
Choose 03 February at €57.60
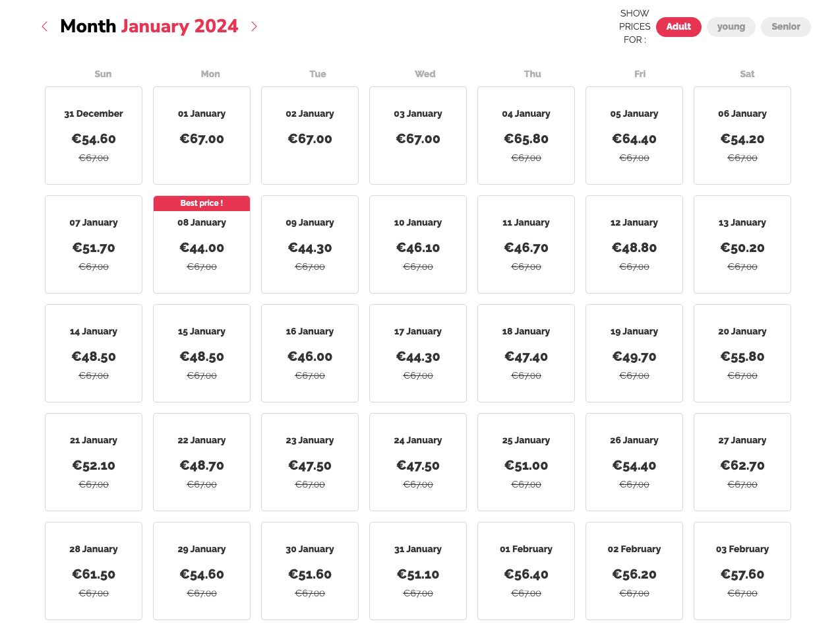click(x=742, y=571)
